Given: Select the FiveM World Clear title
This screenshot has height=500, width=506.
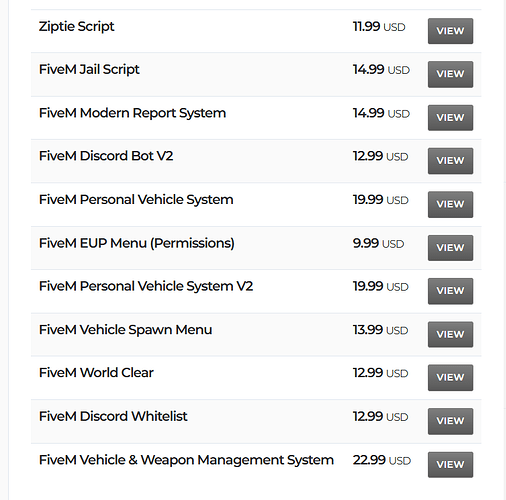Looking at the screenshot, I should [x=96, y=373].
